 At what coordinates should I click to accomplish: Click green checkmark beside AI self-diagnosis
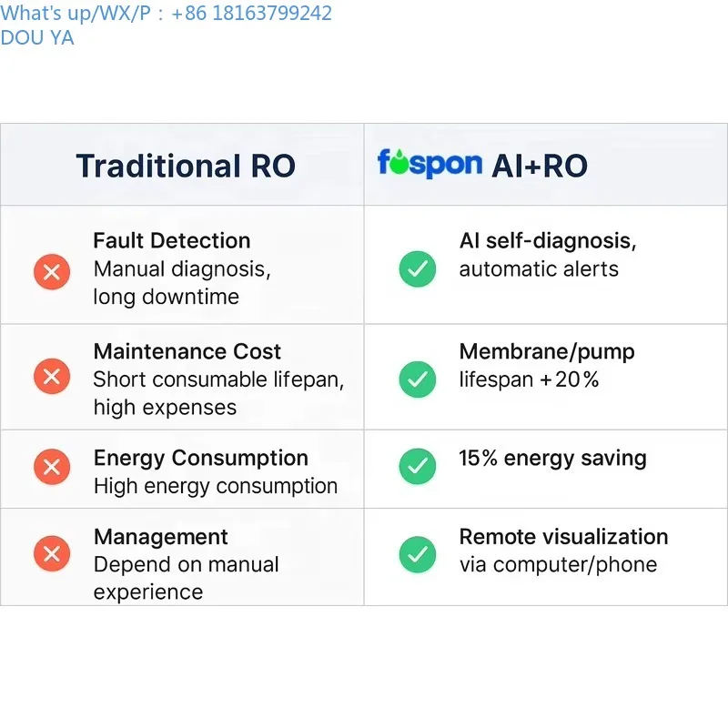click(x=418, y=268)
